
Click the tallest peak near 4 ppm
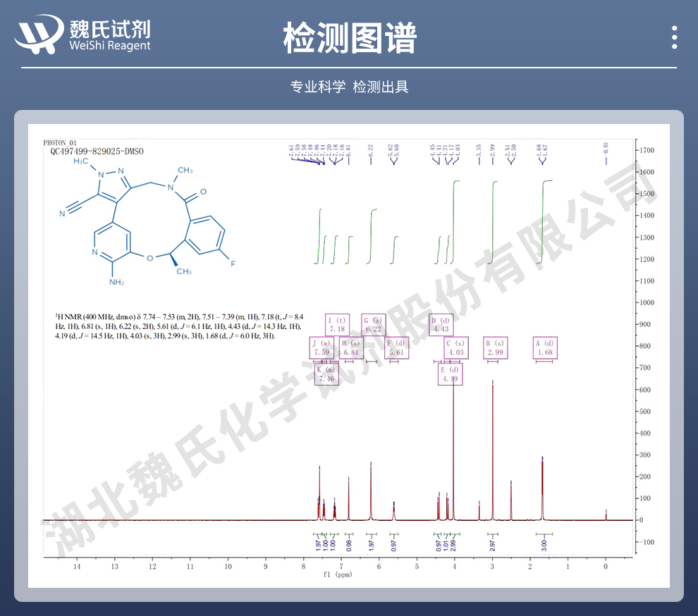453,450
